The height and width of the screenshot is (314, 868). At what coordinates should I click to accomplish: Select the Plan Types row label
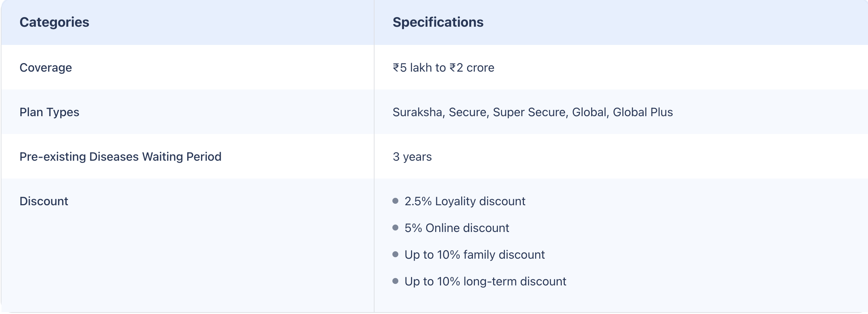click(x=49, y=112)
